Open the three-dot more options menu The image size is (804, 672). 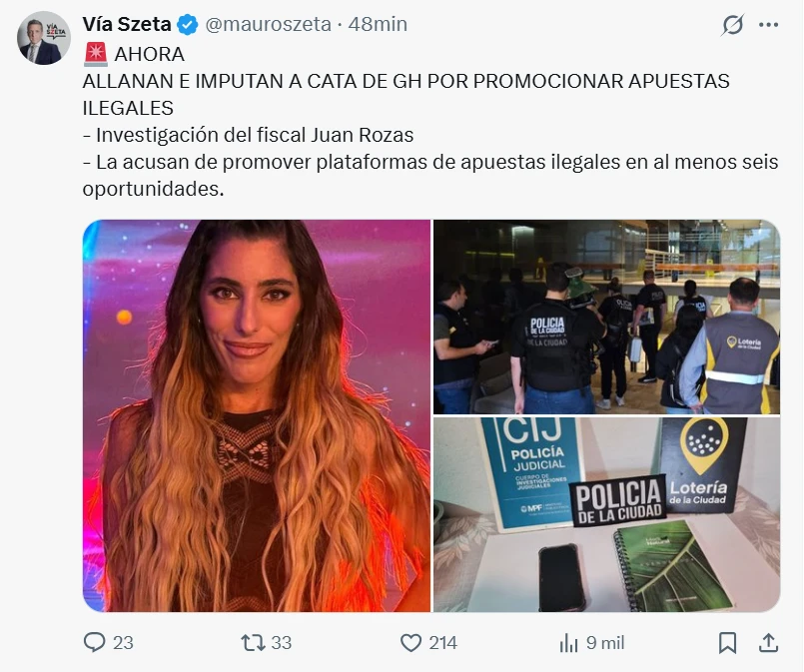pos(769,25)
